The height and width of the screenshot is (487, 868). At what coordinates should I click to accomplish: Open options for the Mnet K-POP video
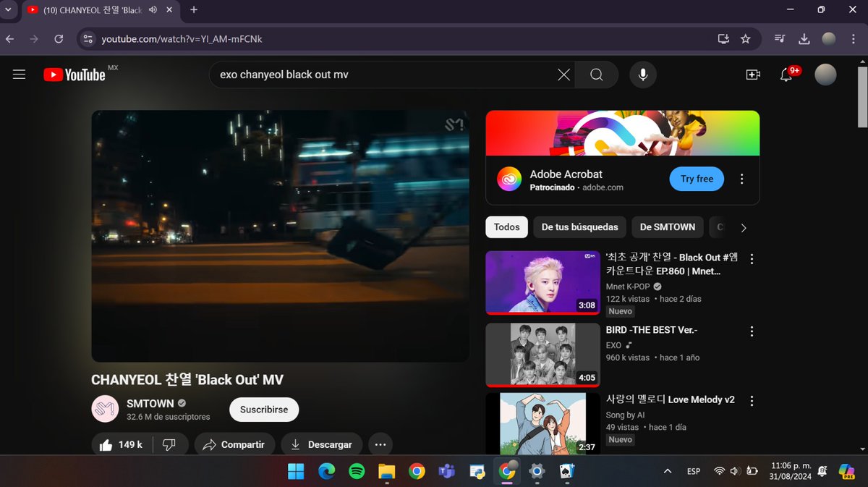click(x=752, y=258)
